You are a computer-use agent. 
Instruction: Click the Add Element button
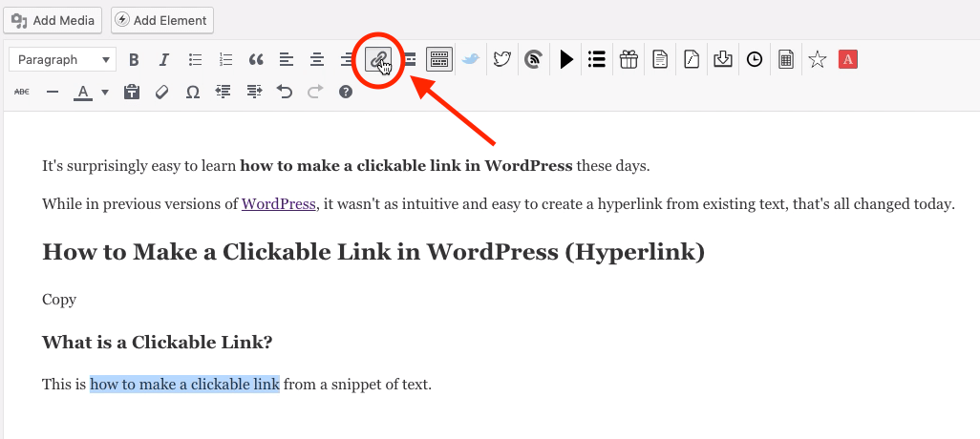click(x=162, y=21)
